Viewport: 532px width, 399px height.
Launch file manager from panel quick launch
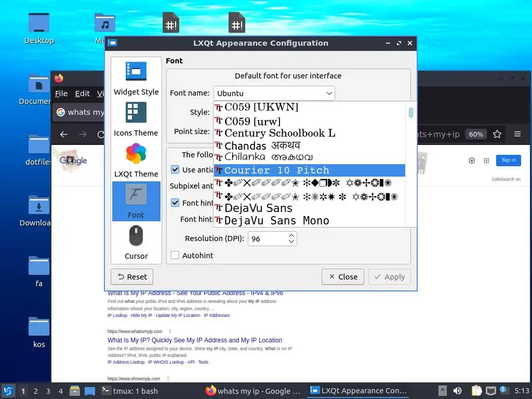[x=75, y=391]
